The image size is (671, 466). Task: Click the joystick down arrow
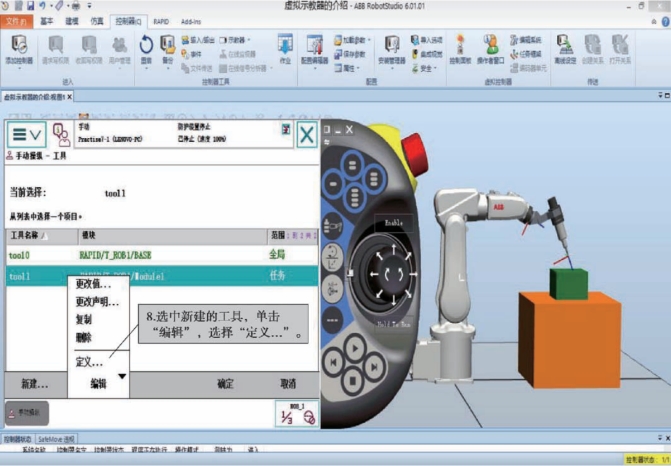pyautogui.click(x=394, y=300)
